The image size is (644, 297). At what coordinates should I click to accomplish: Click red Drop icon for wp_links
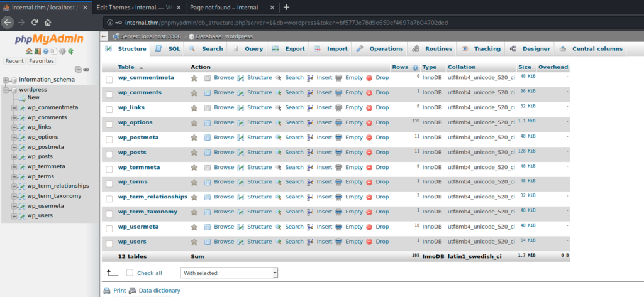point(369,108)
